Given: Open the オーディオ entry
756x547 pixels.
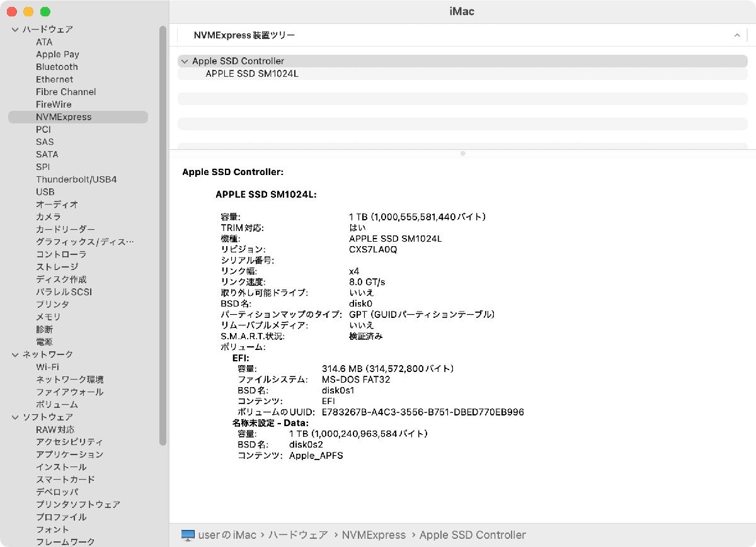Looking at the screenshot, I should [x=57, y=205].
